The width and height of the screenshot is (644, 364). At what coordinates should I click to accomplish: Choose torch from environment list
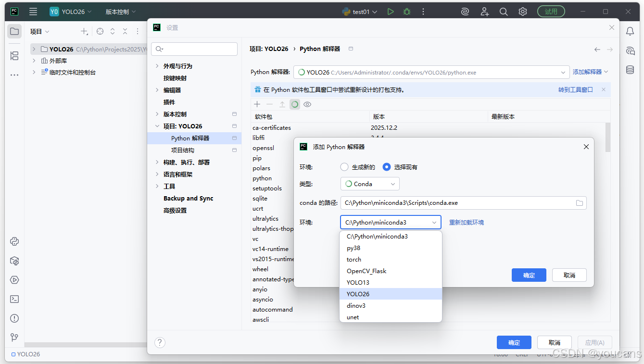391,260
